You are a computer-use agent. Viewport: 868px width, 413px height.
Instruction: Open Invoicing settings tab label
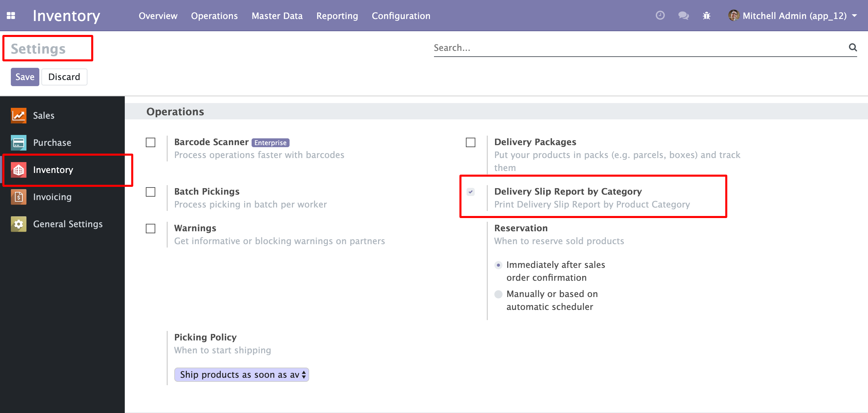tap(52, 197)
